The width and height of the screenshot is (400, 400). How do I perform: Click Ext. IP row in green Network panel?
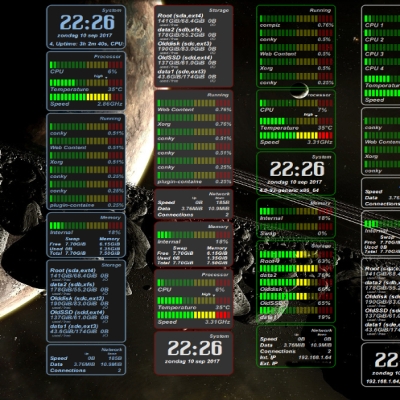coord(296,363)
